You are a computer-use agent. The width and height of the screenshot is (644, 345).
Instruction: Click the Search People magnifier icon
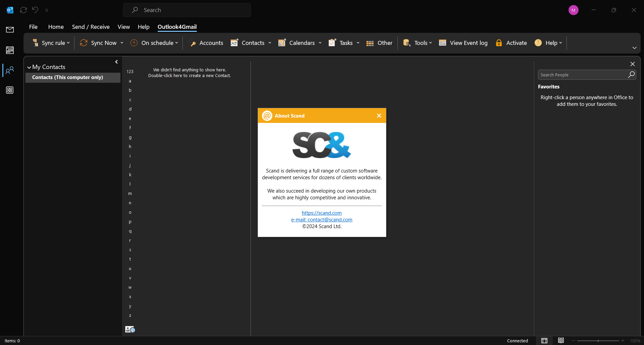tap(631, 75)
